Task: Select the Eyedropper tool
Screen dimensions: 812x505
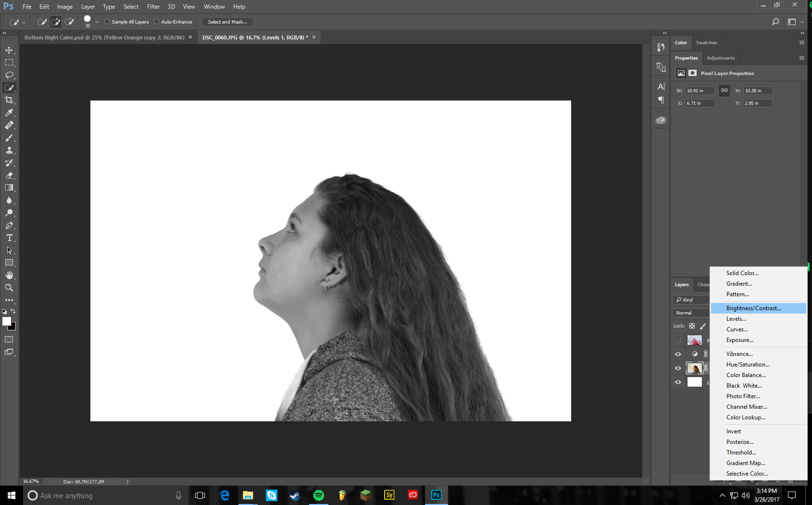Action: pos(9,113)
